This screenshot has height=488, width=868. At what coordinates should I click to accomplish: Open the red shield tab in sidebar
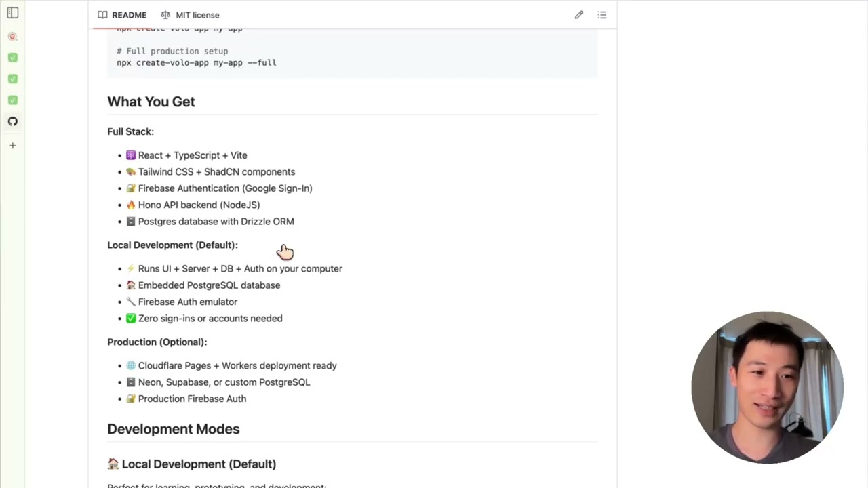pos(12,37)
